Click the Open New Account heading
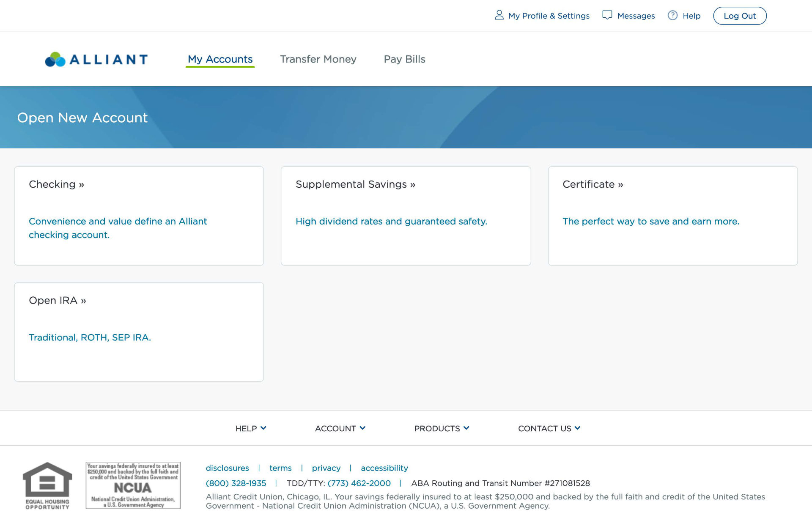This screenshot has width=812, height=526. 82,118
